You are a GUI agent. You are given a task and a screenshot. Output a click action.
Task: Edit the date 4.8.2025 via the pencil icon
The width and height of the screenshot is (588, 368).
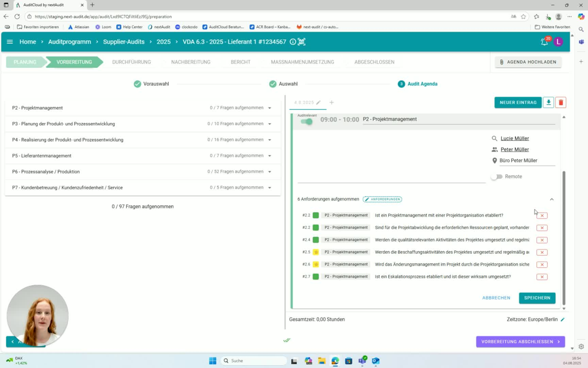coord(319,102)
